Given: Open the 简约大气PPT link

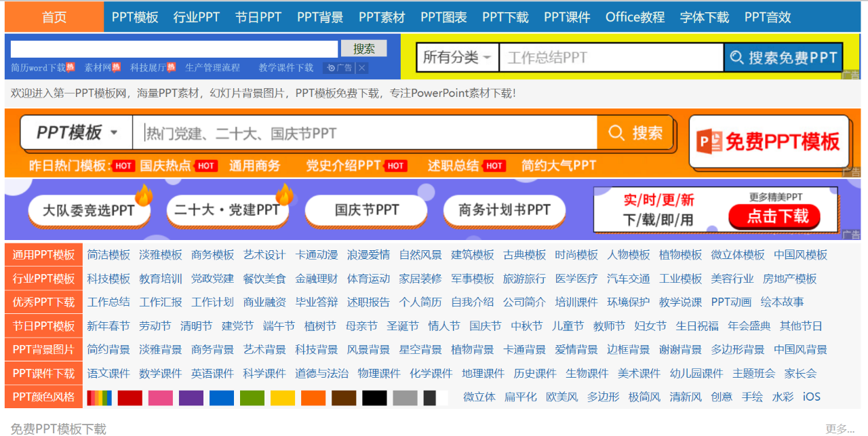Looking at the screenshot, I should click(559, 165).
